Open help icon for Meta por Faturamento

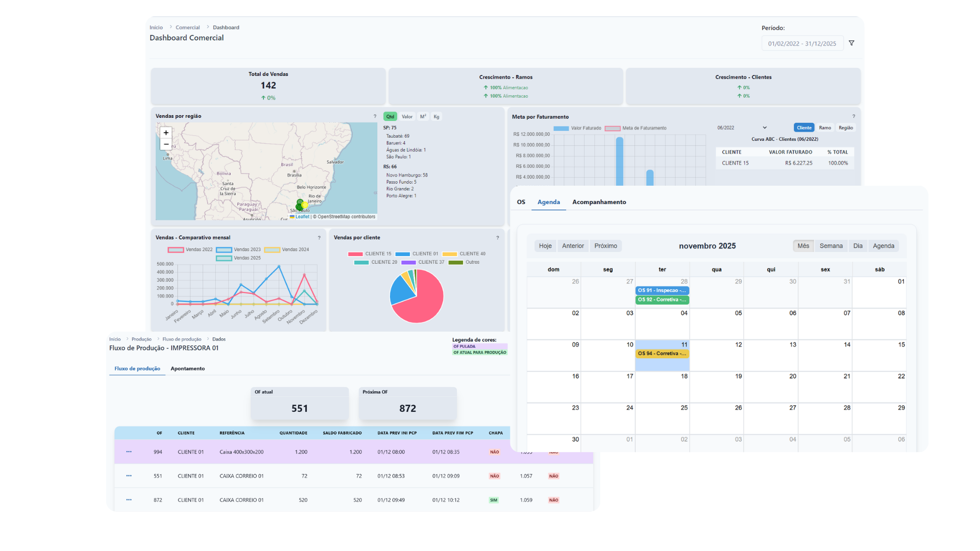point(853,116)
